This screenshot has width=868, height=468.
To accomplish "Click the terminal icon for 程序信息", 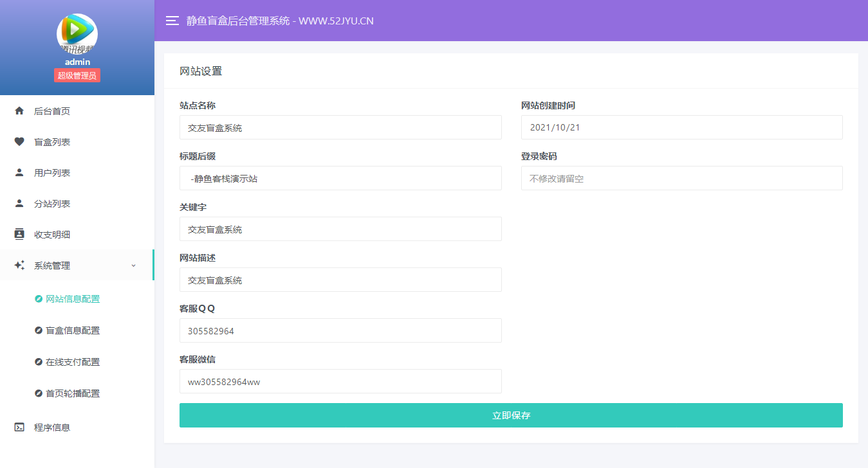I will point(19,428).
